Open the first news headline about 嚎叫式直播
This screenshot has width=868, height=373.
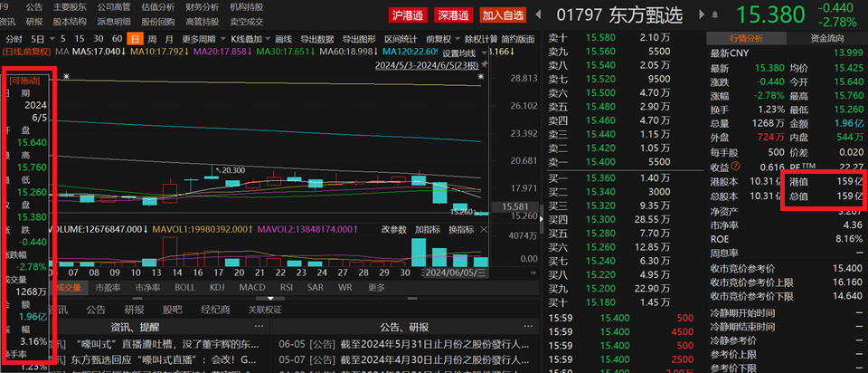[163, 345]
